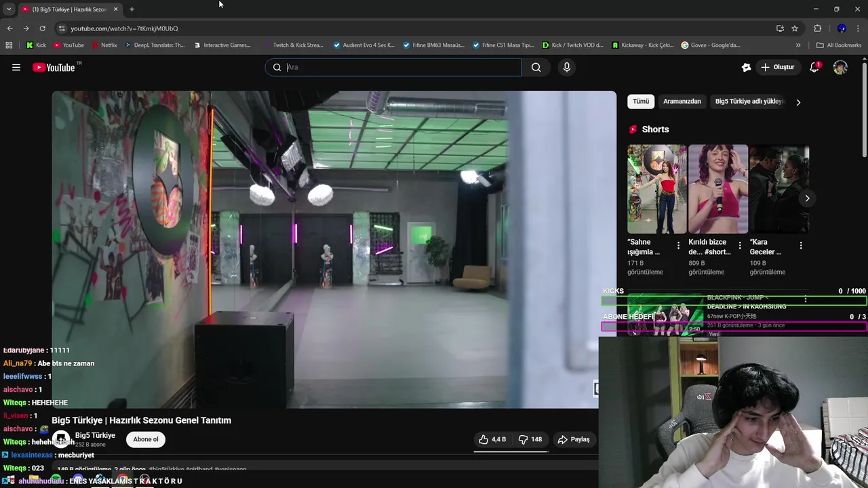Open the Twitch & Kick Strea... bookmark

click(293, 45)
